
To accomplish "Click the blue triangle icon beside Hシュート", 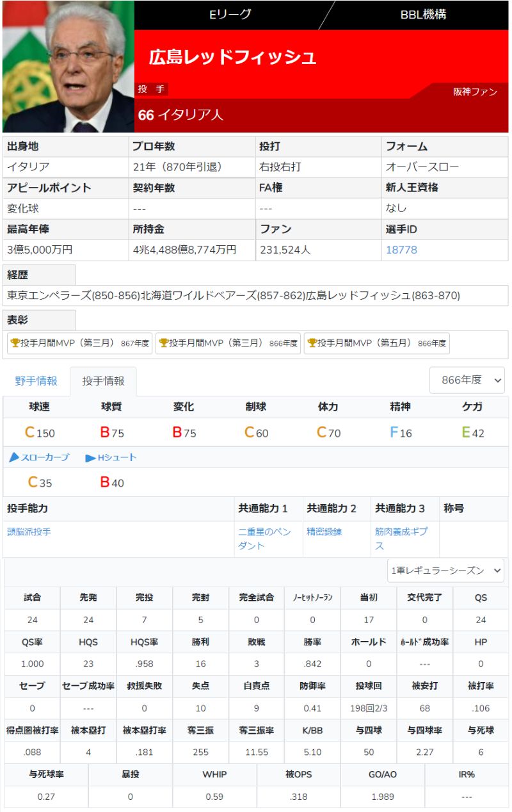I will pyautogui.click(x=91, y=458).
